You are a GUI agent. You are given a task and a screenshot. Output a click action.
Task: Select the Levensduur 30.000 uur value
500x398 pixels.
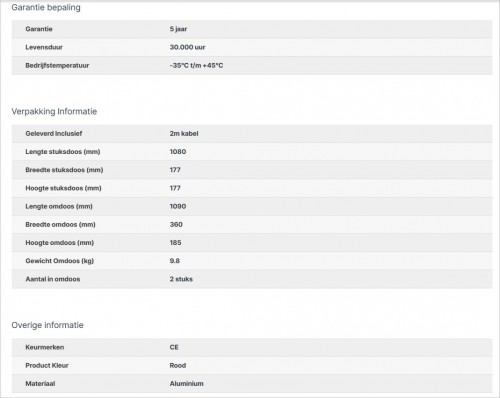point(187,47)
